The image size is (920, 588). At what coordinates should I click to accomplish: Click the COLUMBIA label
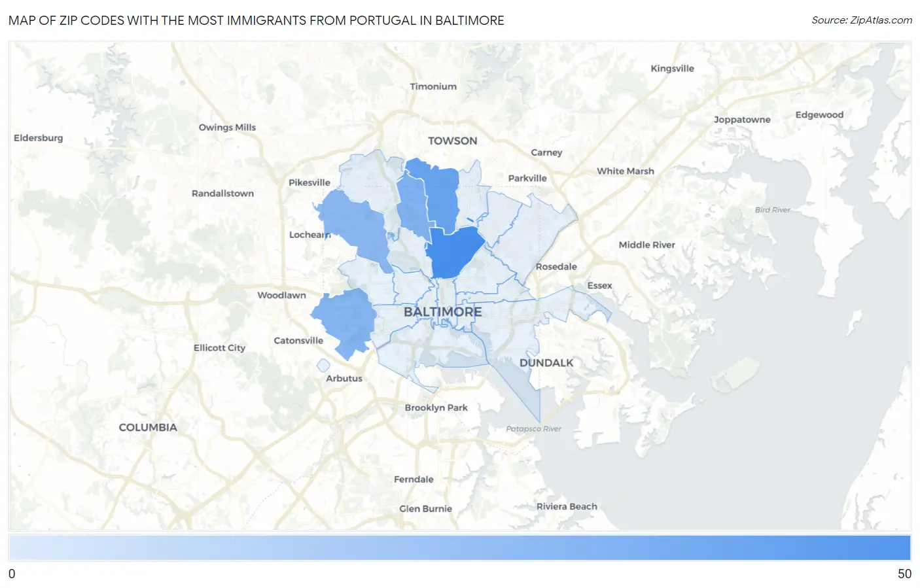[148, 427]
